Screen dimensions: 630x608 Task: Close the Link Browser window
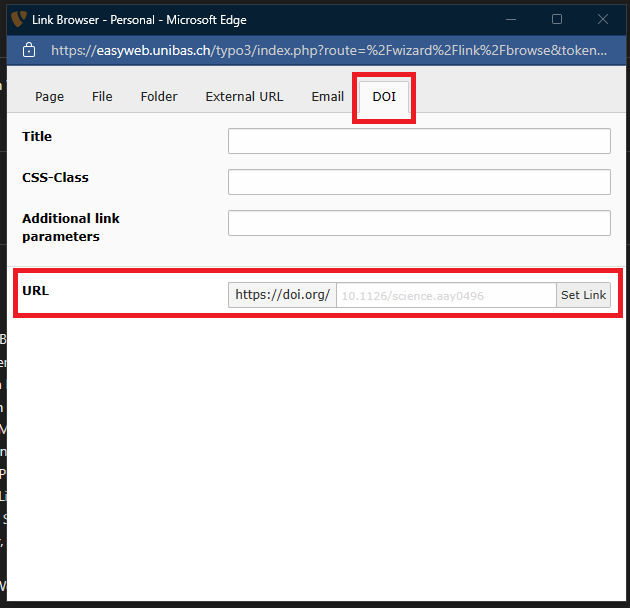603,19
